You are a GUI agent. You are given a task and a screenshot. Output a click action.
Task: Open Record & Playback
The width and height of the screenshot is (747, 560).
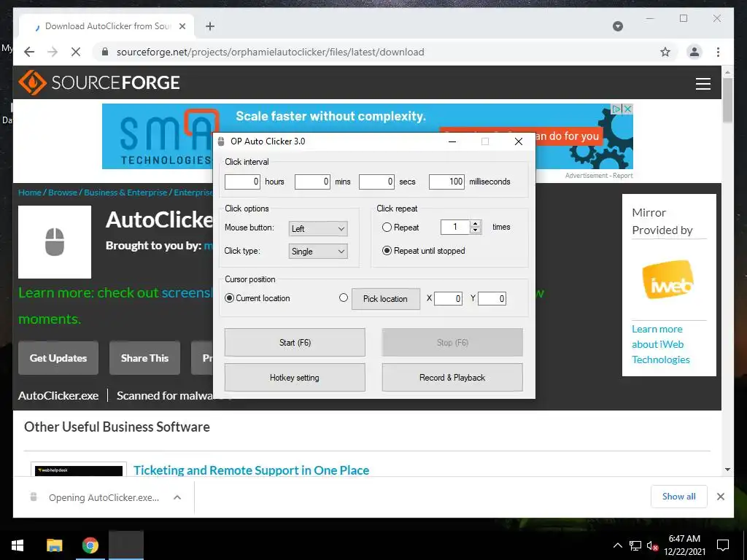452,378
